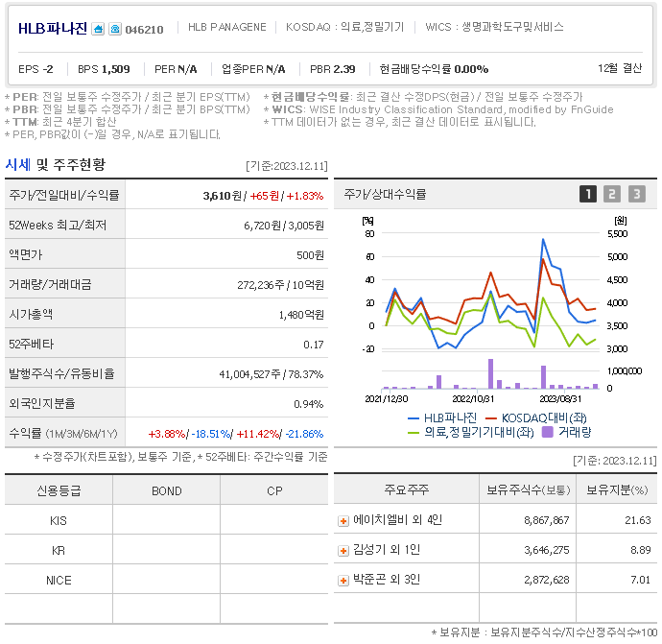Click the 12월 결산 label
662x644 pixels.
[x=620, y=68]
